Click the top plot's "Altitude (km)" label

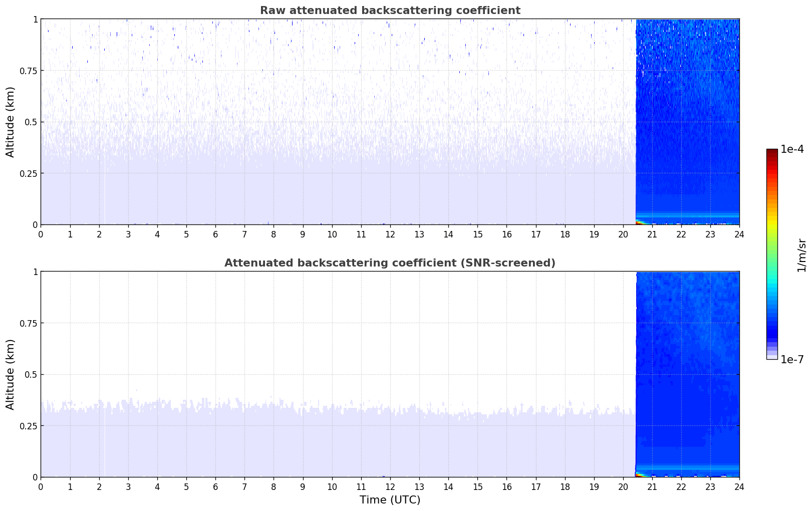(x=11, y=122)
